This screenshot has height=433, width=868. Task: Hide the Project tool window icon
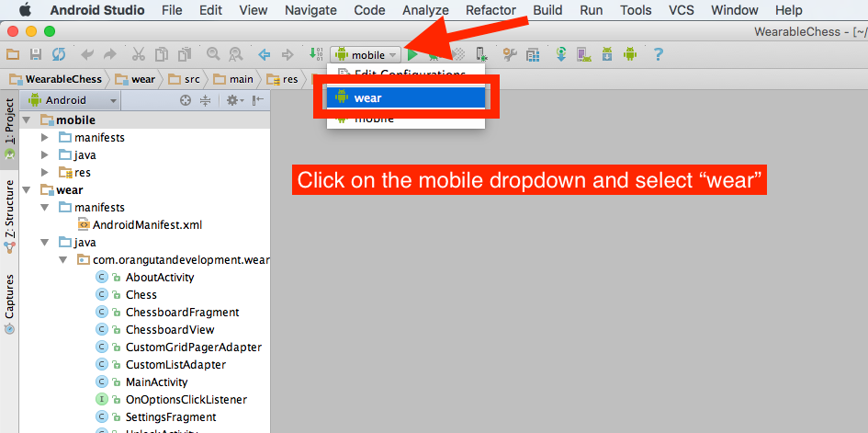tap(258, 100)
